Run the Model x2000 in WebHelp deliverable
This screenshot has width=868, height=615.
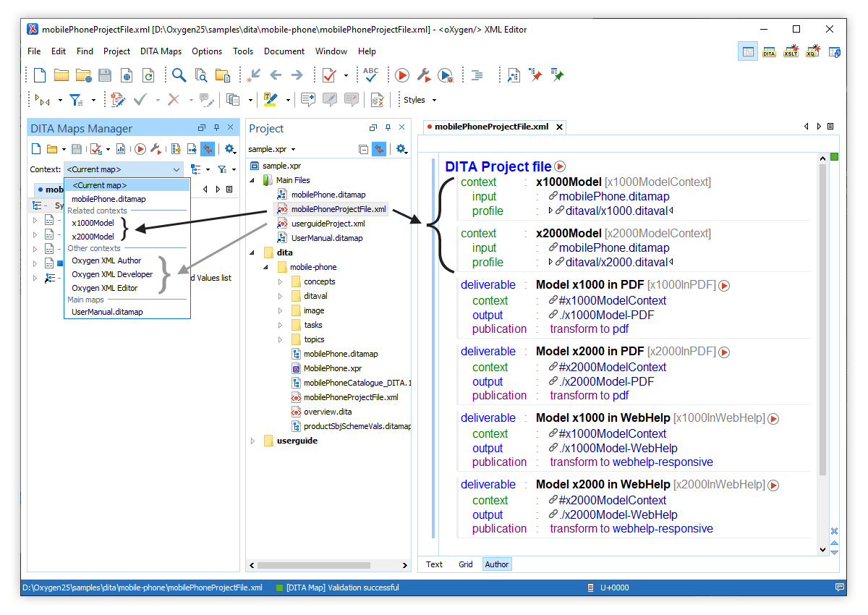pos(773,485)
